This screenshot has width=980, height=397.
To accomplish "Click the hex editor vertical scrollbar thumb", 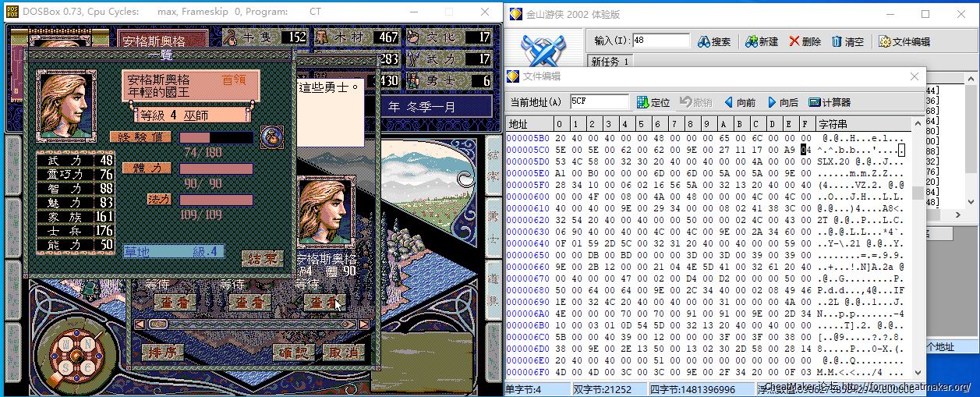I will 918,193.
